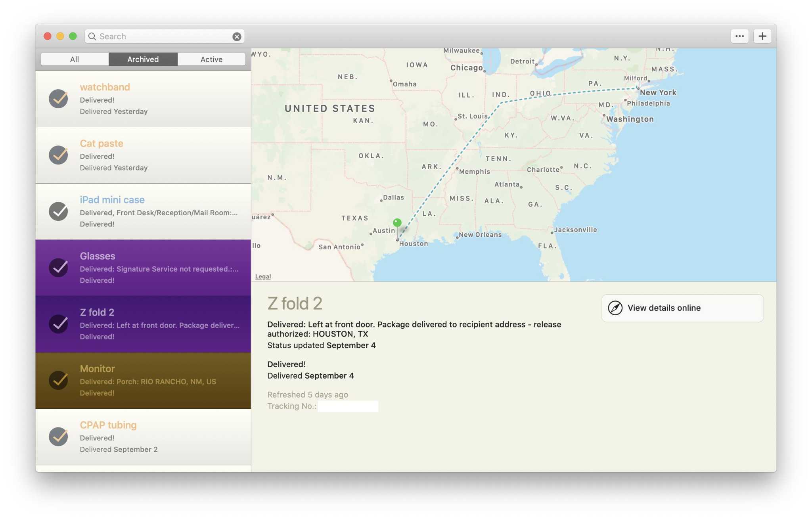Add a new delivery with the plus button

(762, 36)
